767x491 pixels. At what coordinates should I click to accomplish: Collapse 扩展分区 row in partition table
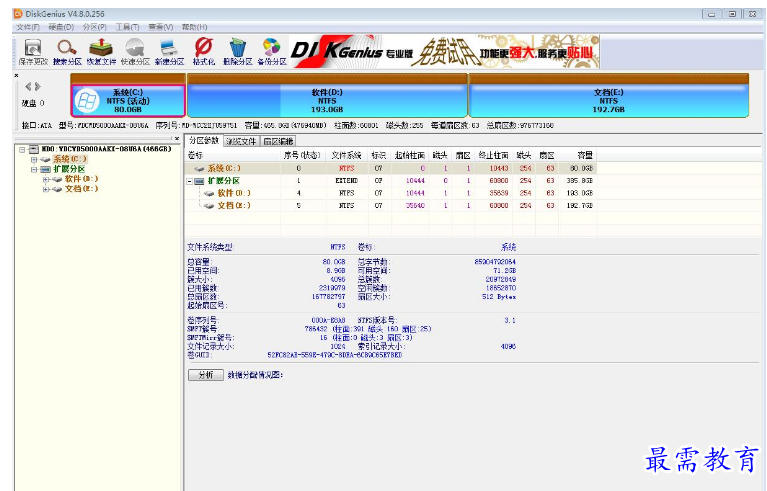click(189, 181)
